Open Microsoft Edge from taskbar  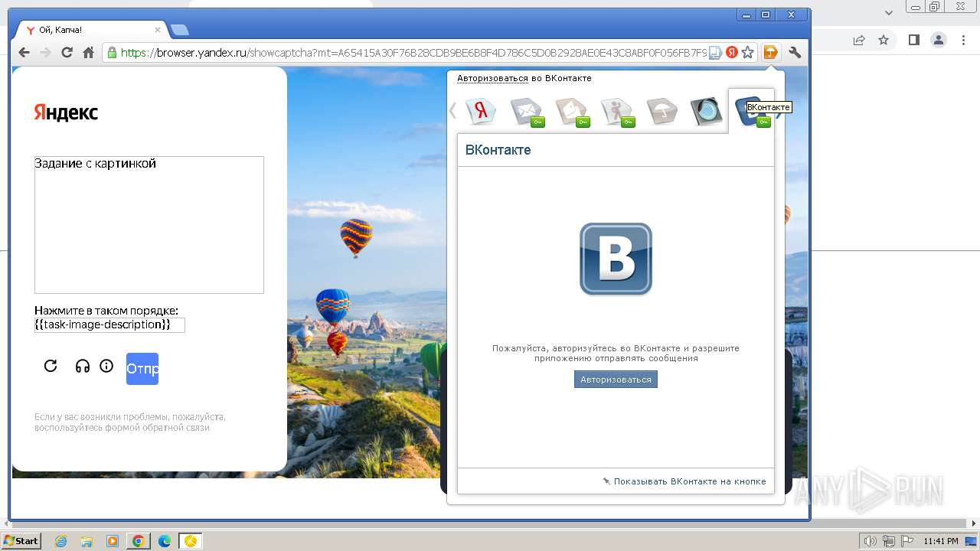point(165,541)
